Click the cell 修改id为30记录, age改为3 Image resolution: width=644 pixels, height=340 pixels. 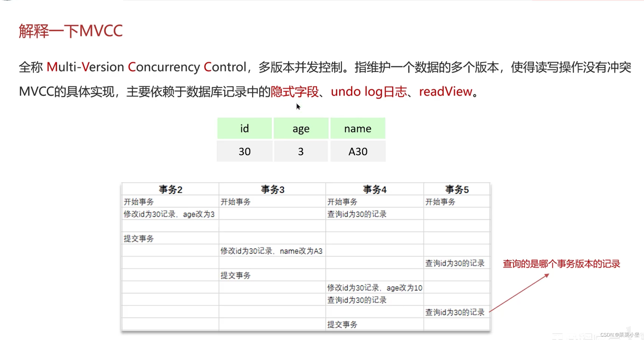point(169,214)
